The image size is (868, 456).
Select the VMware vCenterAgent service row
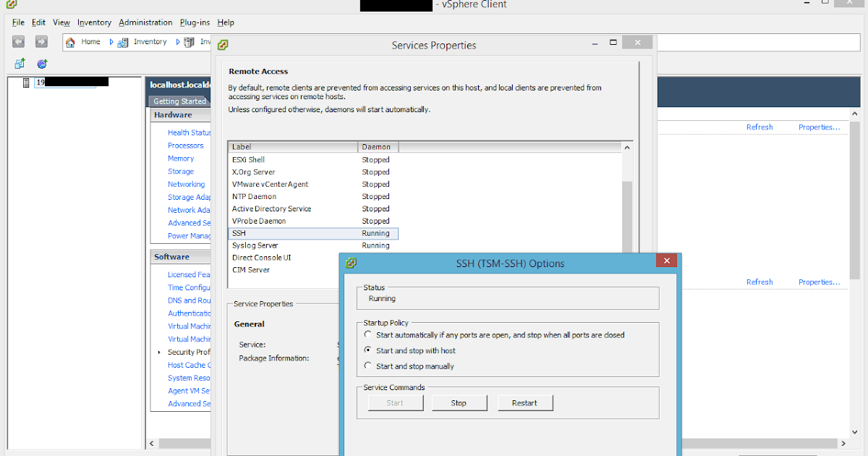(312, 184)
